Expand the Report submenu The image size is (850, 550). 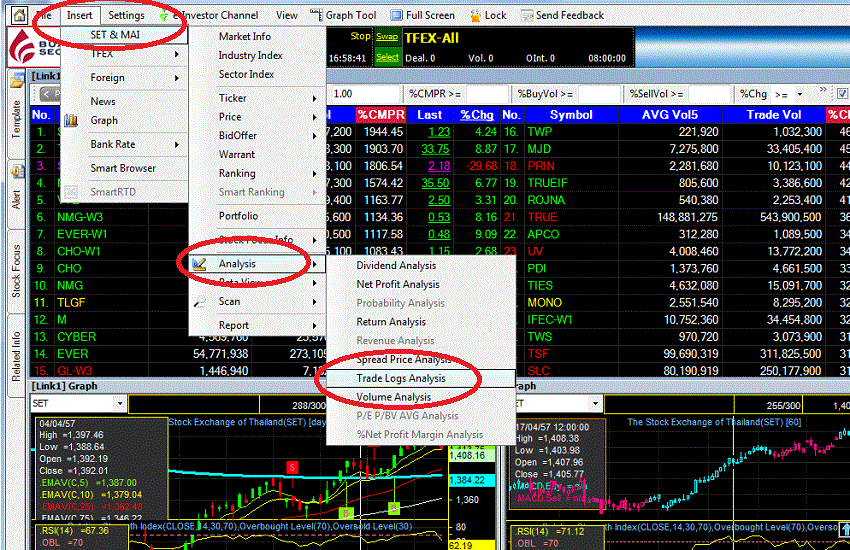click(257, 325)
